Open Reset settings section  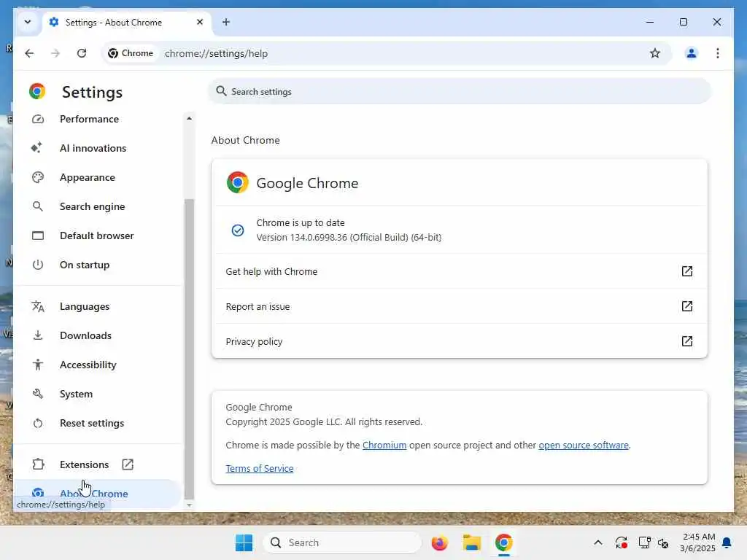91,423
